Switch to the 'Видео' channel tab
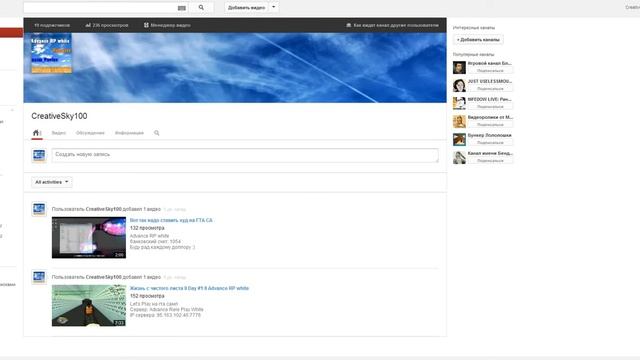Image resolution: width=640 pixels, height=360 pixels. (59, 133)
